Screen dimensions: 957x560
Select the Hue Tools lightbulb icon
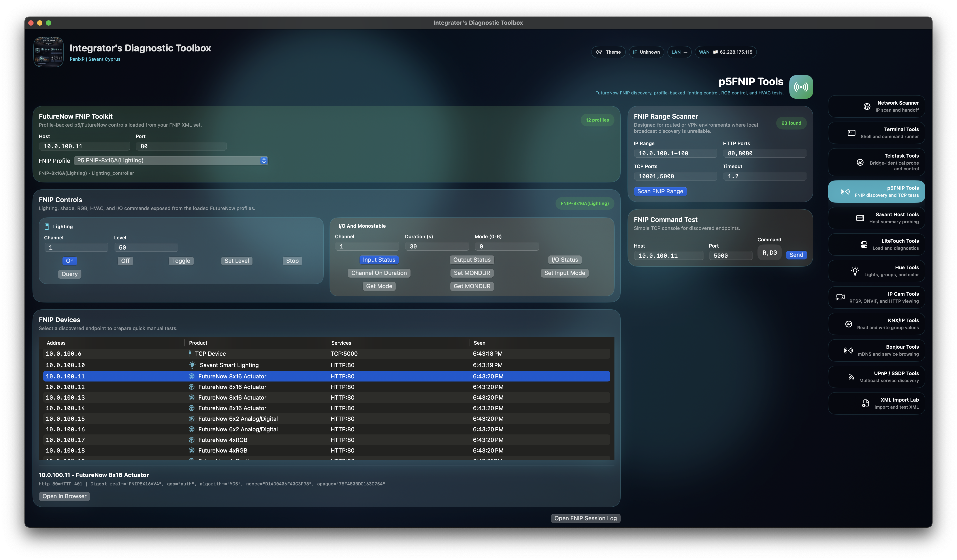(x=855, y=271)
